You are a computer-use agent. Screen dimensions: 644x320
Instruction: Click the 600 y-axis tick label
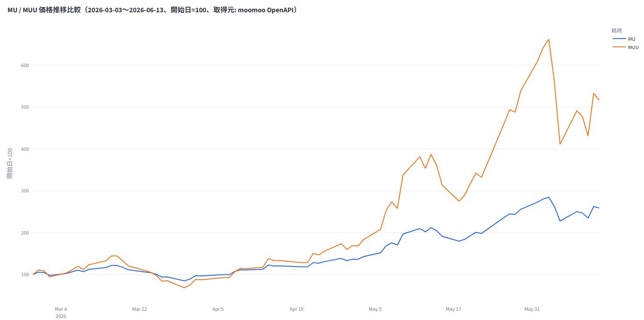25,65
